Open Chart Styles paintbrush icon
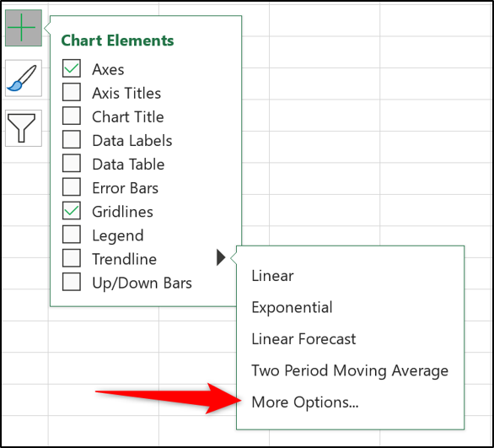Screen dimensions: 494x448 (24, 78)
